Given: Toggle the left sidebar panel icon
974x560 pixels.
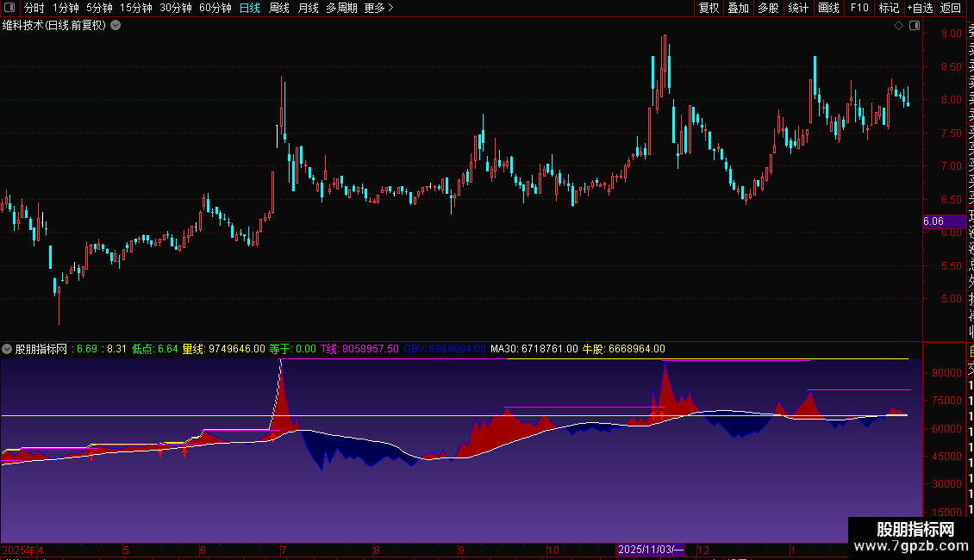Looking at the screenshot, I should point(9,8).
